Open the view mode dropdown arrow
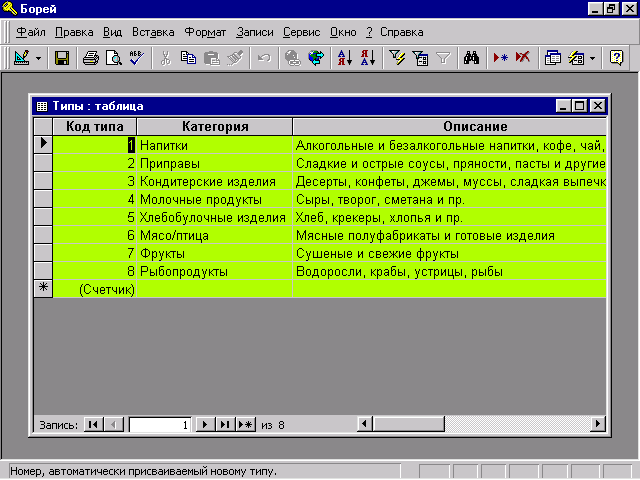The width and height of the screenshot is (640, 480). tap(38, 58)
